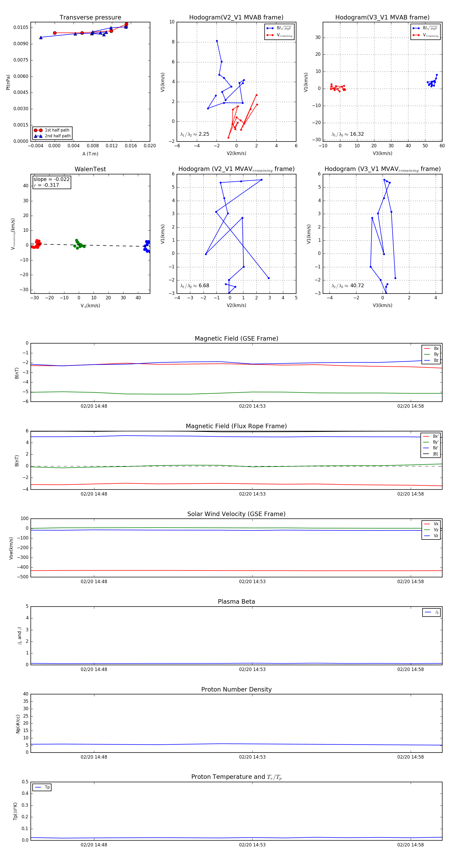Click the λ1/λ3 ≈ 40.72 annotation

pos(347,286)
